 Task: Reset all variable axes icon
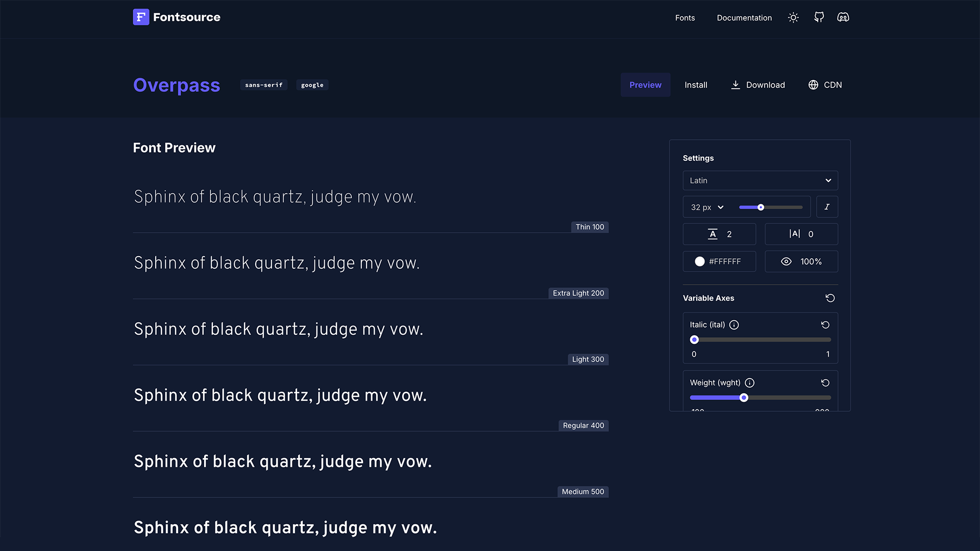[x=830, y=298]
